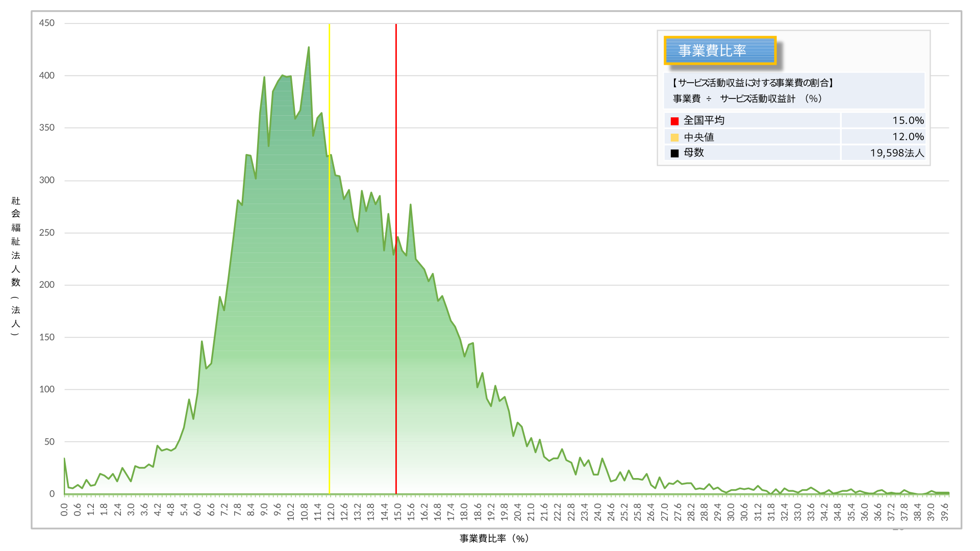Click the 母数 legend label

pyautogui.click(x=693, y=153)
